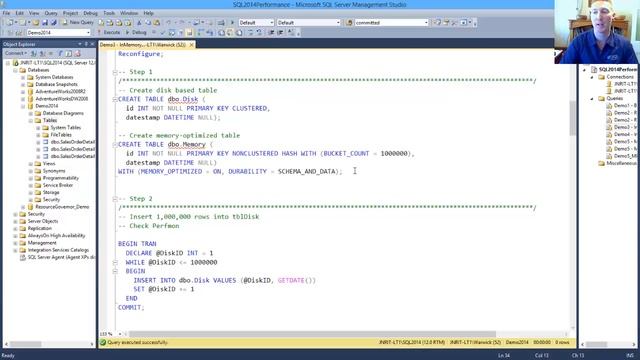
Task: Click Decrease Indent icon
Action: tap(271, 32)
